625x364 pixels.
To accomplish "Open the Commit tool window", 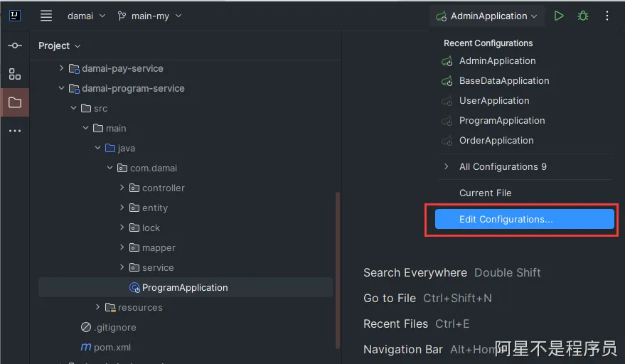I will (x=15, y=45).
